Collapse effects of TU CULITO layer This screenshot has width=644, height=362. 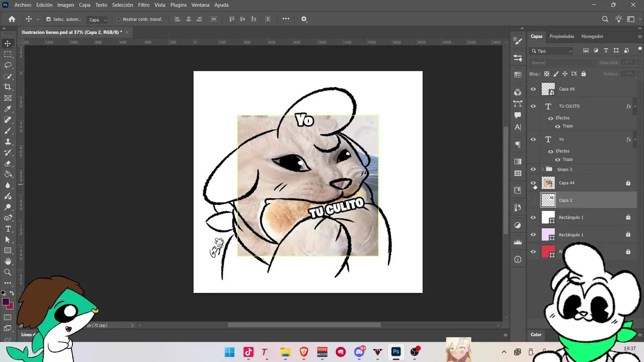tap(635, 106)
